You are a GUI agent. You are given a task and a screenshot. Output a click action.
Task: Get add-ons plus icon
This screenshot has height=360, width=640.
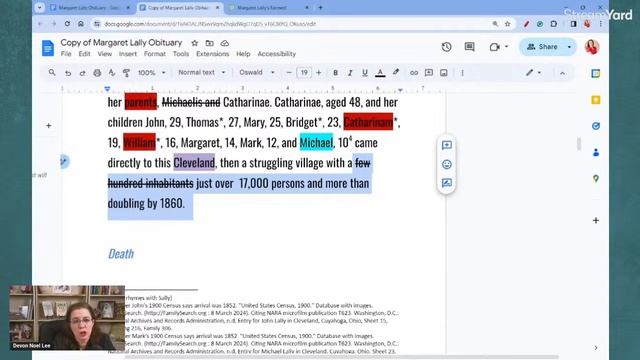[x=596, y=220]
